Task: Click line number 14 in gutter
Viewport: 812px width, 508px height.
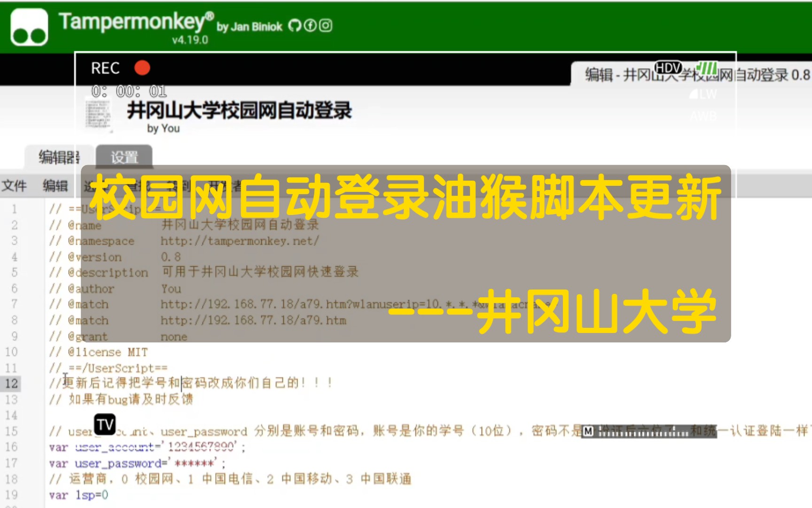Action: [11, 415]
